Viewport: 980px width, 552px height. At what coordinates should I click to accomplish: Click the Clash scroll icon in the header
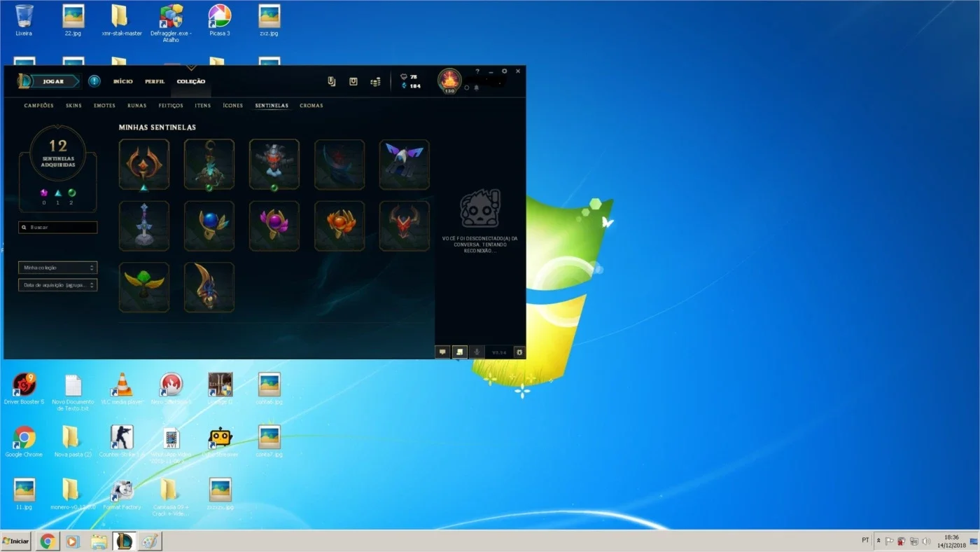click(x=332, y=82)
